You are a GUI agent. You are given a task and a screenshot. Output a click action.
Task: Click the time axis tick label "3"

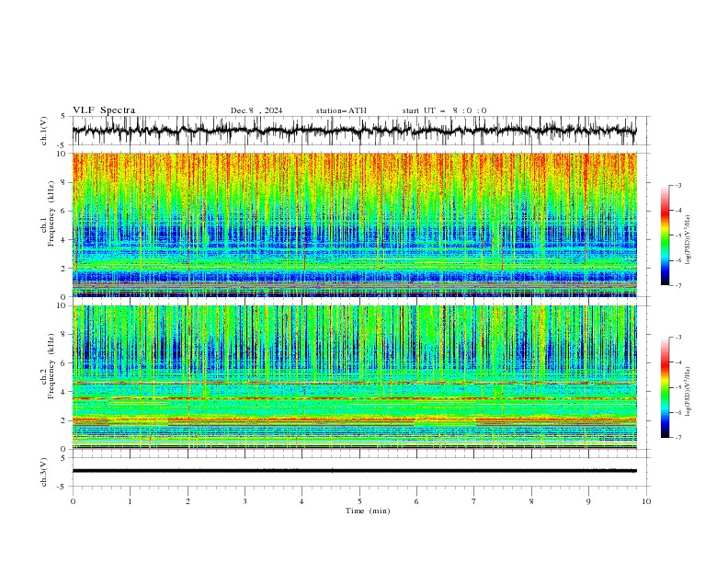[245, 501]
